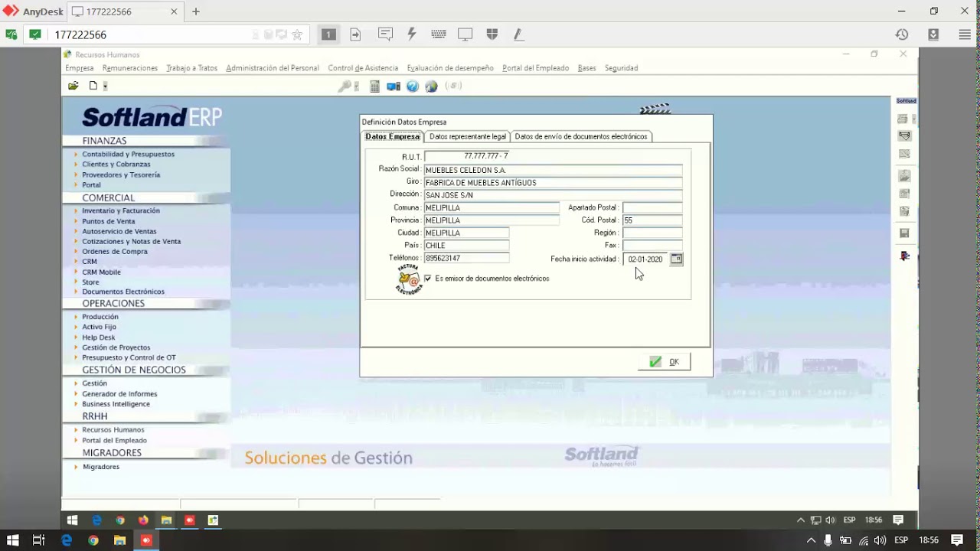Click the Teléfonos input field
Image resolution: width=980 pixels, height=551 pixels.
tap(466, 258)
